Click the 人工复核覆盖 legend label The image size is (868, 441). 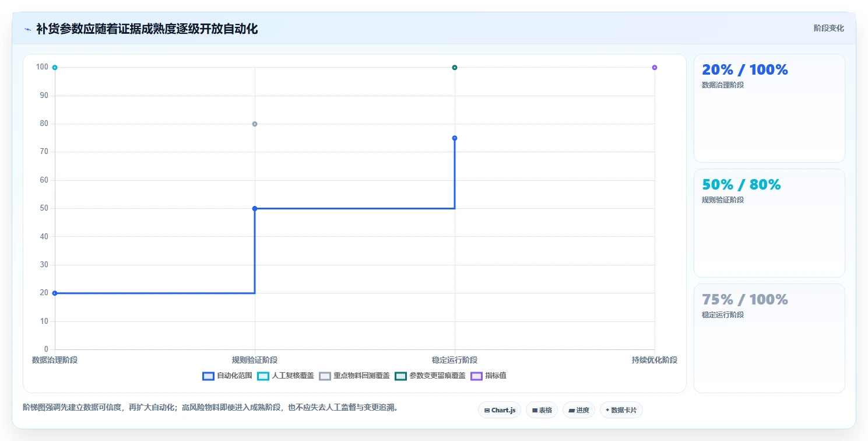pyautogui.click(x=293, y=376)
